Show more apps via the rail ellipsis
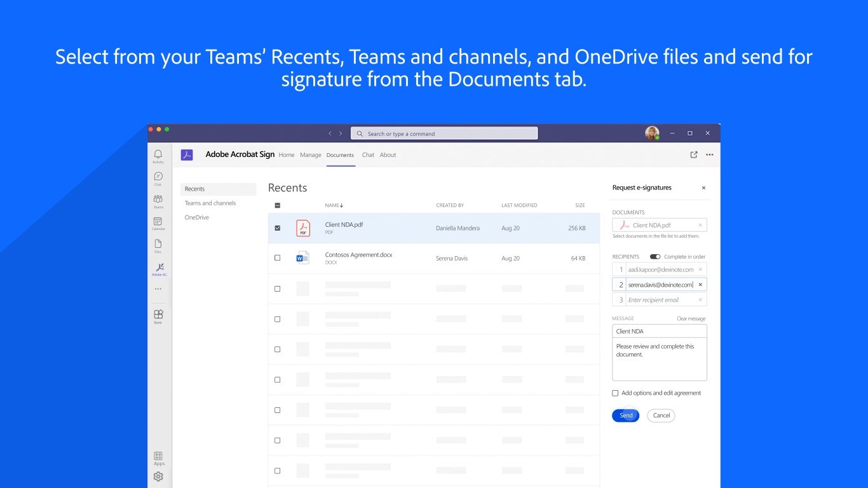Viewport: 868px width, 488px height. (x=158, y=289)
